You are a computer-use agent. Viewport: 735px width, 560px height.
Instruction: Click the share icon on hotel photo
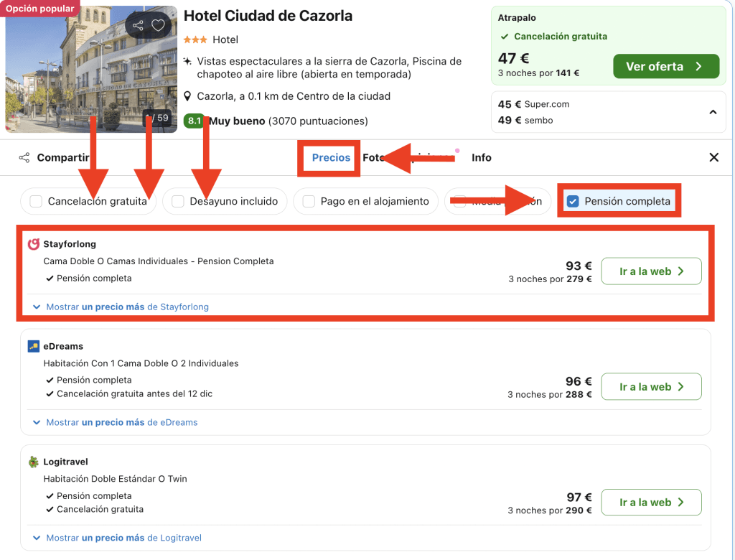[x=138, y=26]
